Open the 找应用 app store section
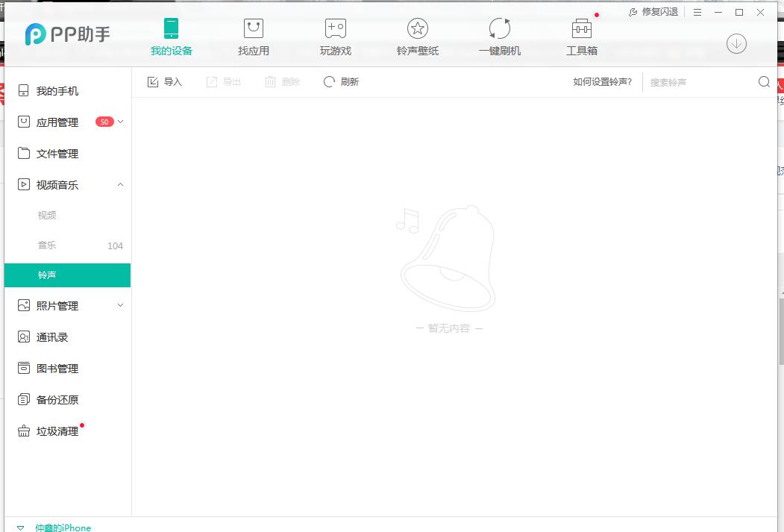The image size is (784, 532). coord(254,36)
